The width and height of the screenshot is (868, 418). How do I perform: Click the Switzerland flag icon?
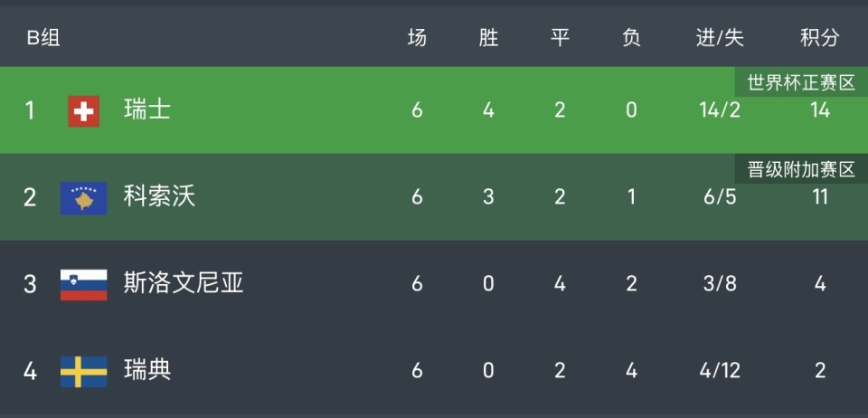pos(84,111)
